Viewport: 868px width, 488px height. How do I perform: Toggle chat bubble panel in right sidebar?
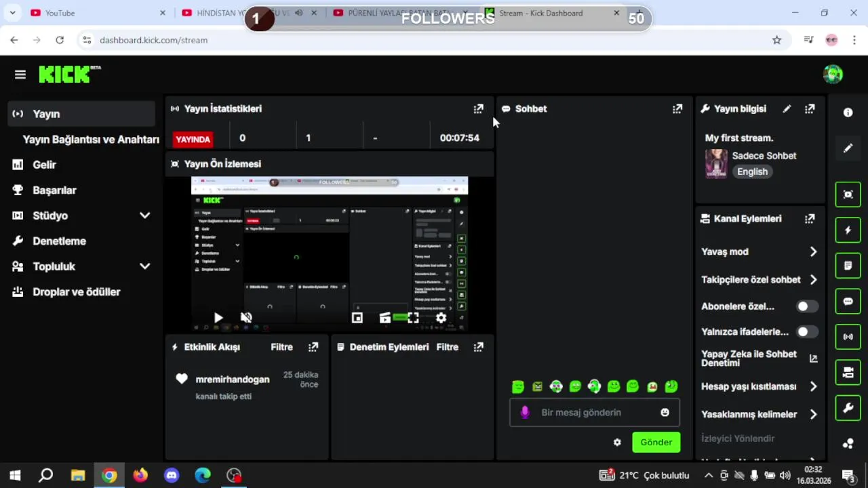(x=848, y=301)
